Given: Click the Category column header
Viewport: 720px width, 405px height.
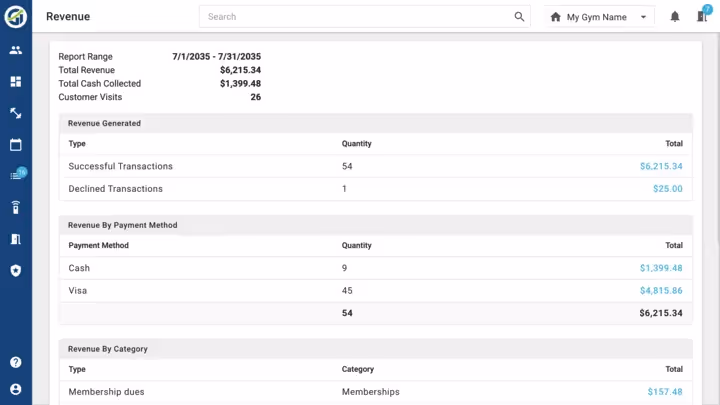Looking at the screenshot, I should click(358, 369).
